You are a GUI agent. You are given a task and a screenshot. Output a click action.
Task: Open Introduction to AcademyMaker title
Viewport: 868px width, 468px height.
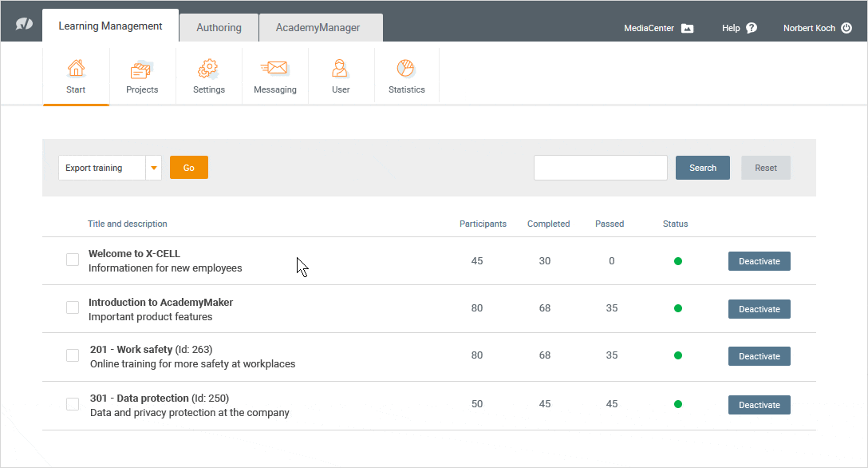click(x=160, y=303)
